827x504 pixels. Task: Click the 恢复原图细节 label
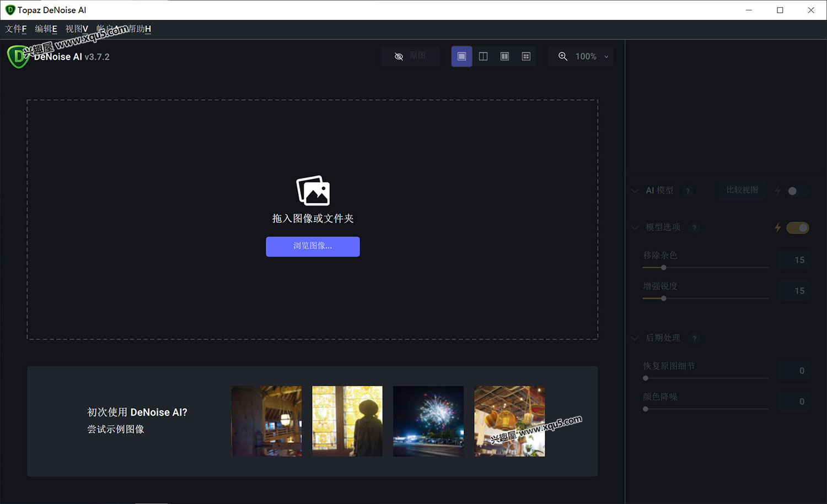[x=669, y=366]
